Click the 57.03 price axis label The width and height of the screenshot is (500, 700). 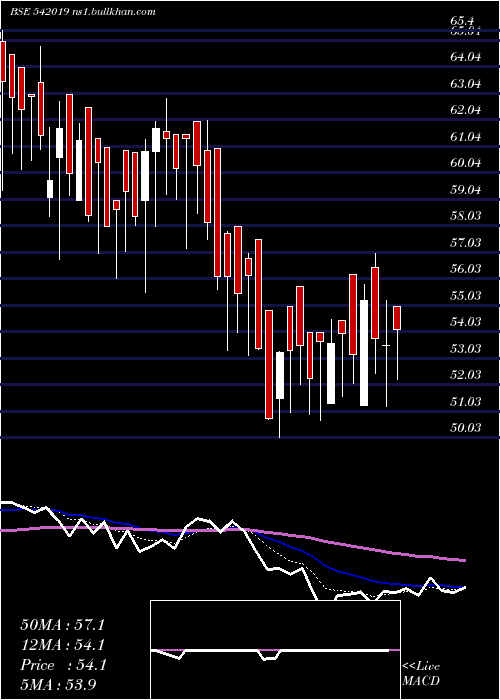pyautogui.click(x=466, y=242)
